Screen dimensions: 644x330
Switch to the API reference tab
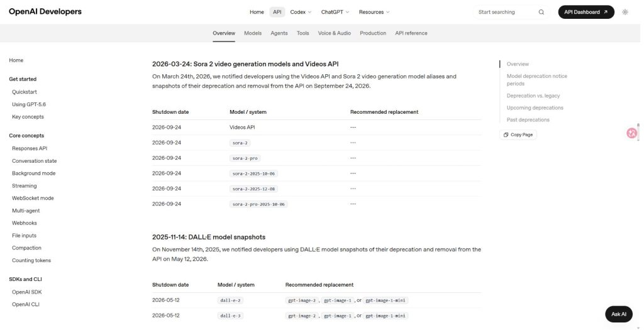pos(411,33)
